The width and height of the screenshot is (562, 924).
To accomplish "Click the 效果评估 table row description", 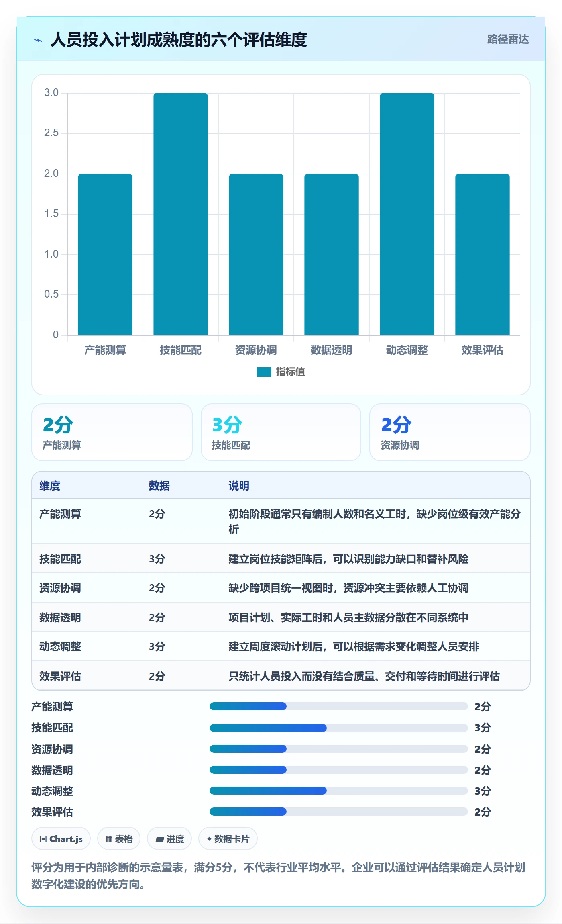I will click(364, 676).
